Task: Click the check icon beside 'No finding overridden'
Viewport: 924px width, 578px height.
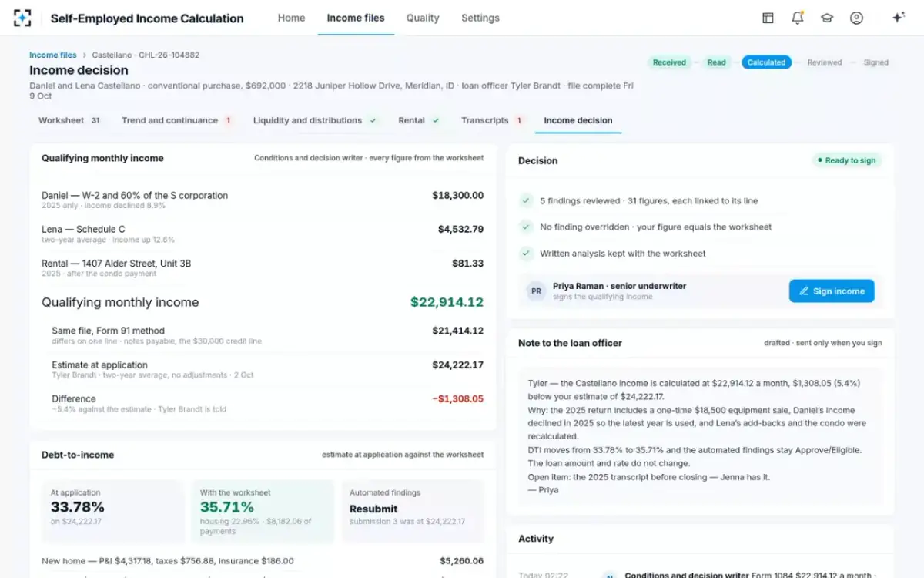Action: [x=526, y=227]
